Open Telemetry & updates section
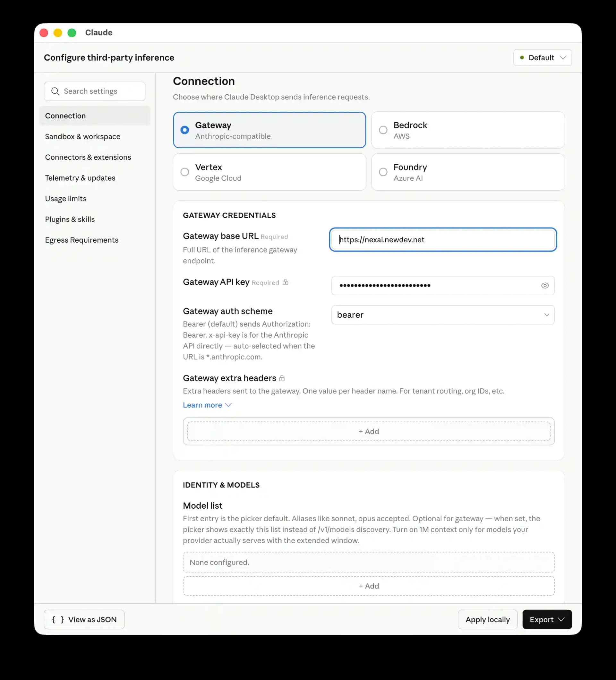The image size is (616, 680). [x=94, y=178]
